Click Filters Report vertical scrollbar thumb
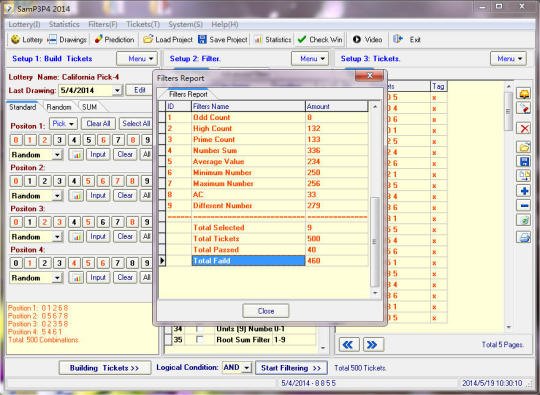The height and width of the screenshot is (395, 540). coord(375,242)
